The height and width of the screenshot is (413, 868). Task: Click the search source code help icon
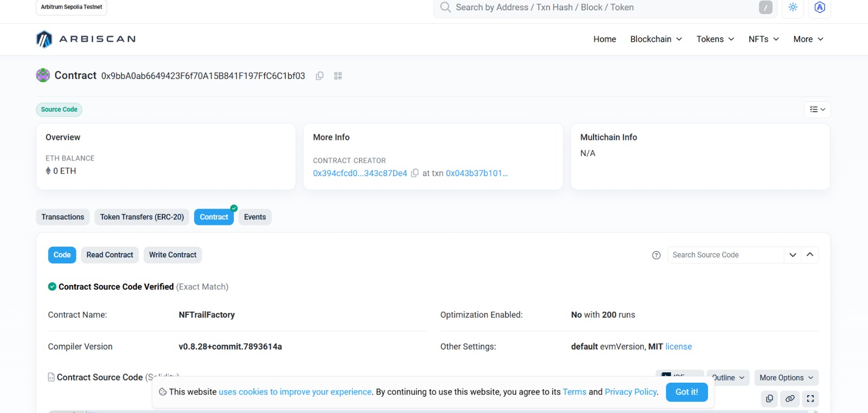(x=656, y=255)
